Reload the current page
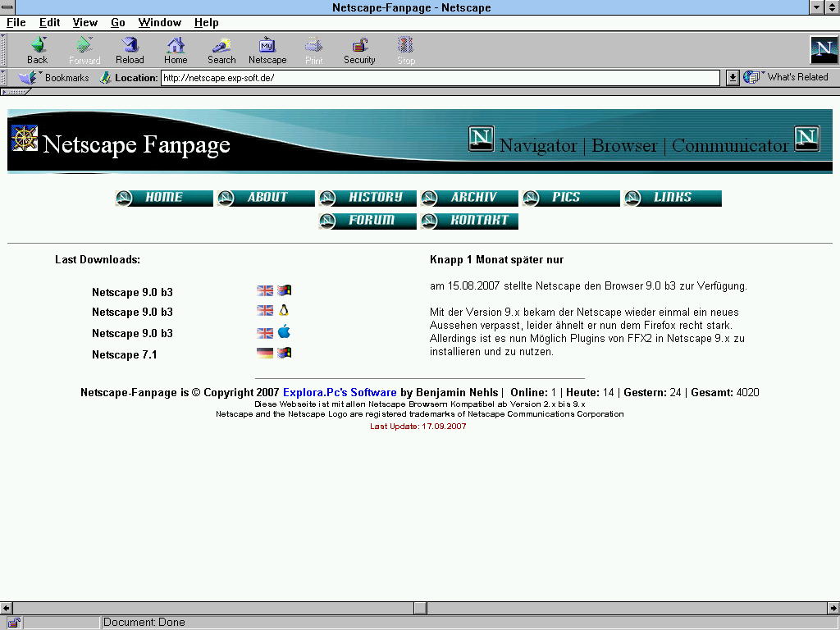Viewport: 840px width, 630px height. [x=130, y=50]
